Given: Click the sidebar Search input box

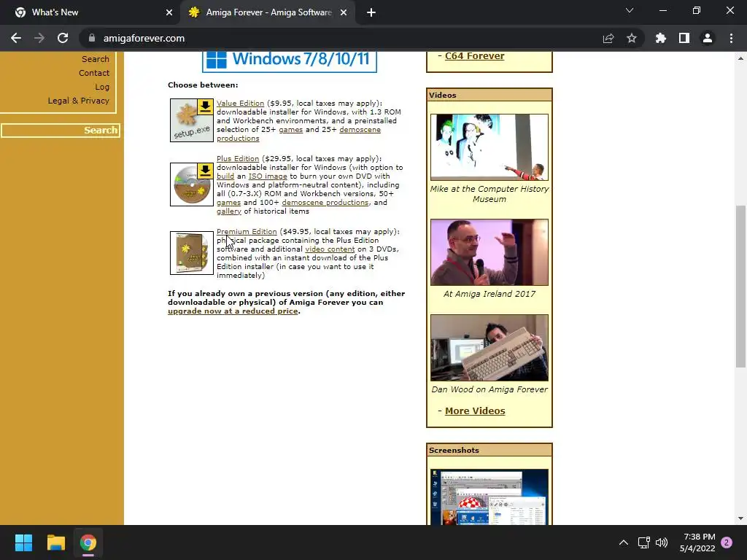Looking at the screenshot, I should pos(61,130).
